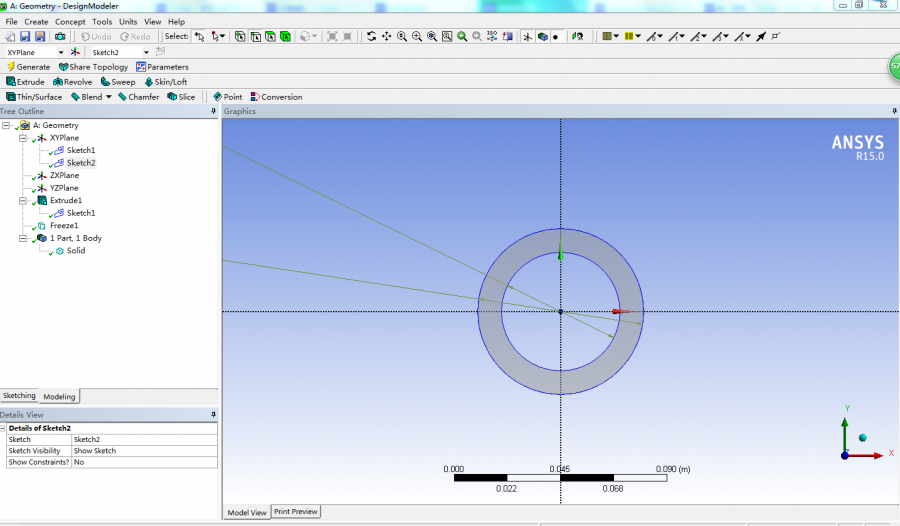This screenshot has width=900, height=526.
Task: Select the Pan view icon
Action: click(x=386, y=37)
